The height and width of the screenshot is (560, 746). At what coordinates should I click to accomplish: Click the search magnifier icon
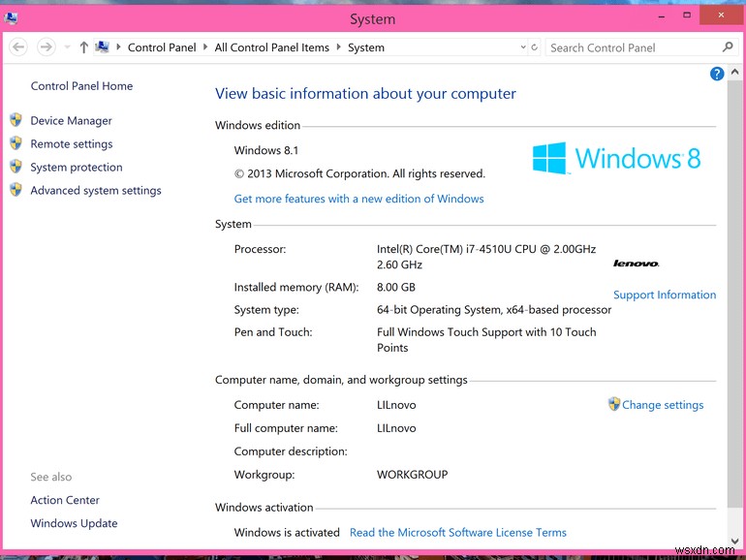[x=728, y=47]
